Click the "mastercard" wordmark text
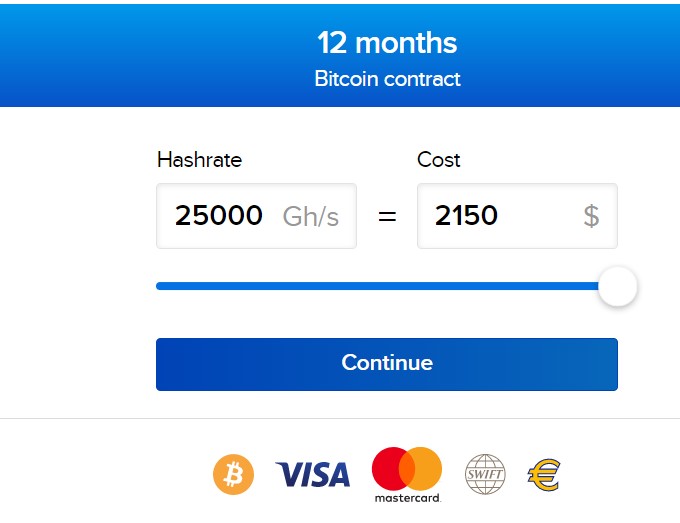 [x=408, y=498]
